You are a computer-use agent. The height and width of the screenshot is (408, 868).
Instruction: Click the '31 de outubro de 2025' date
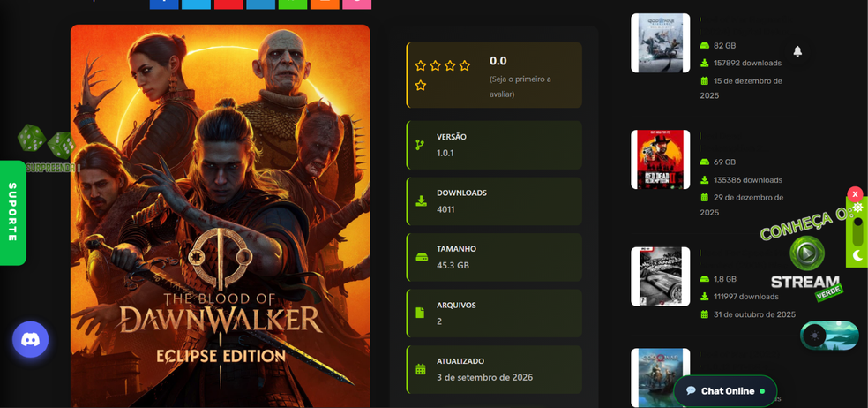754,314
